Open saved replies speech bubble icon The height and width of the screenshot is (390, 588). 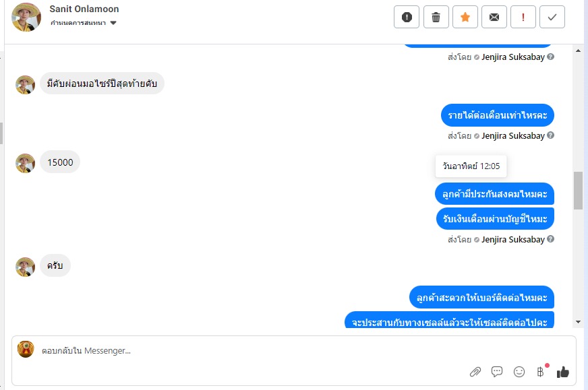(497, 372)
